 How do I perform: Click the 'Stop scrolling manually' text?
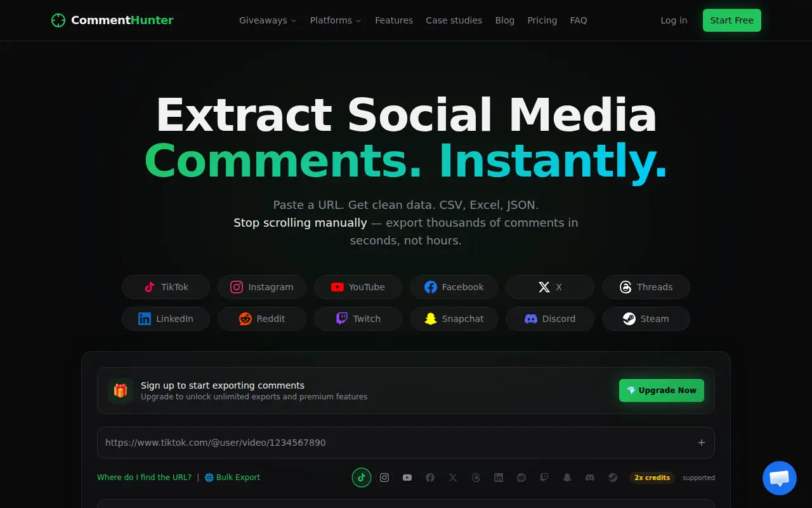point(300,223)
